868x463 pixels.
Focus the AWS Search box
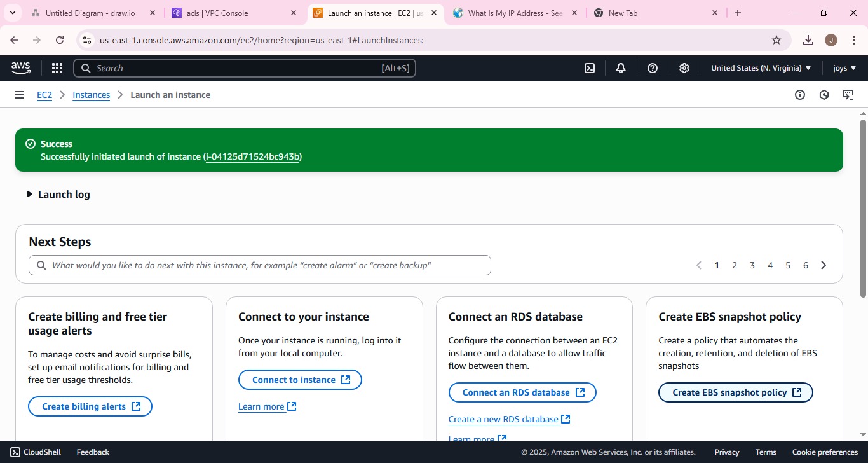pos(245,68)
